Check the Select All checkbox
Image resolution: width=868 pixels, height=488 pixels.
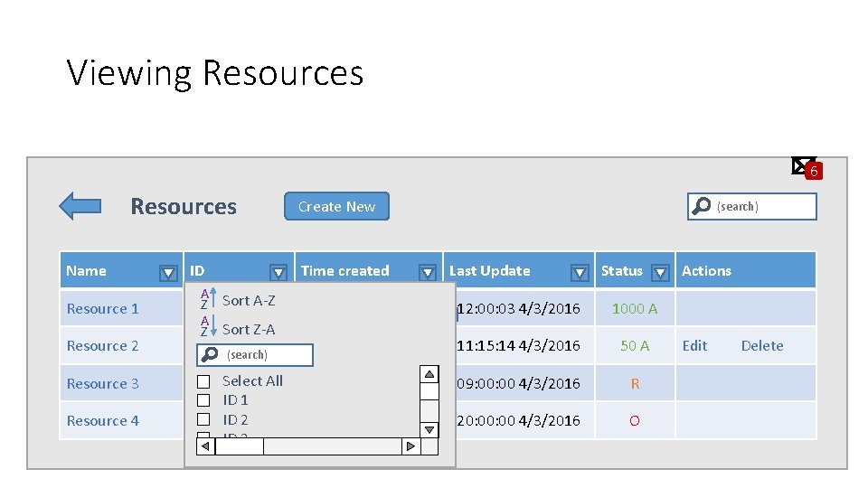[203, 381]
